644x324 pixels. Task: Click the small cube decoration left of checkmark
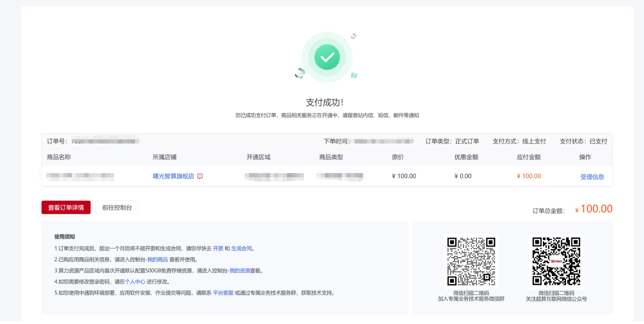(x=300, y=73)
